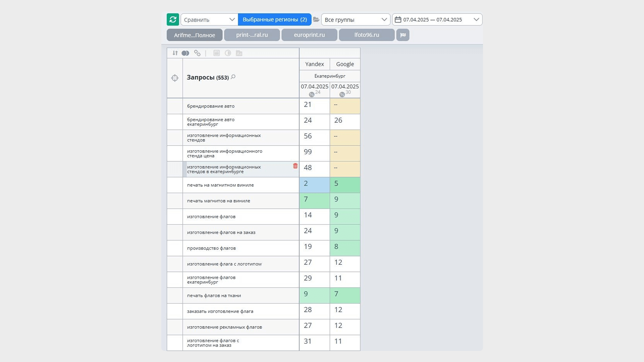The height and width of the screenshot is (362, 644).
Task: Open the Сравнить dropdown
Action: (x=209, y=19)
